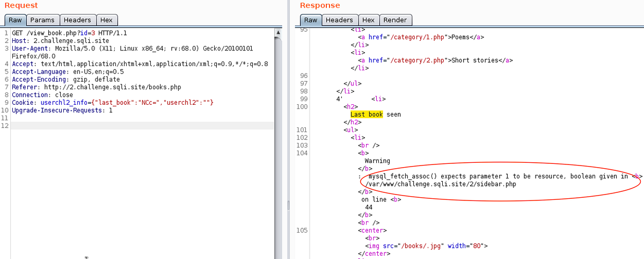This screenshot has width=644, height=259.
Task: Click the Referer header line
Action: pos(96,87)
